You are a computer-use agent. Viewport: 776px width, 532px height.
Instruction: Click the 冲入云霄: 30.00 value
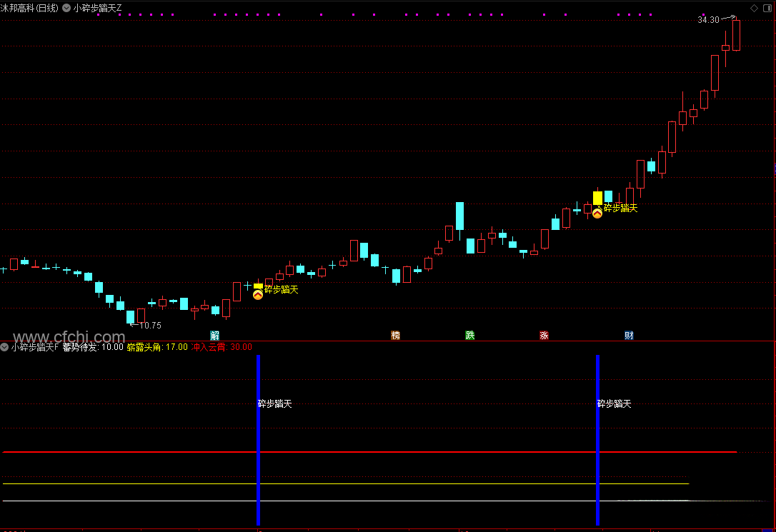click(x=222, y=347)
